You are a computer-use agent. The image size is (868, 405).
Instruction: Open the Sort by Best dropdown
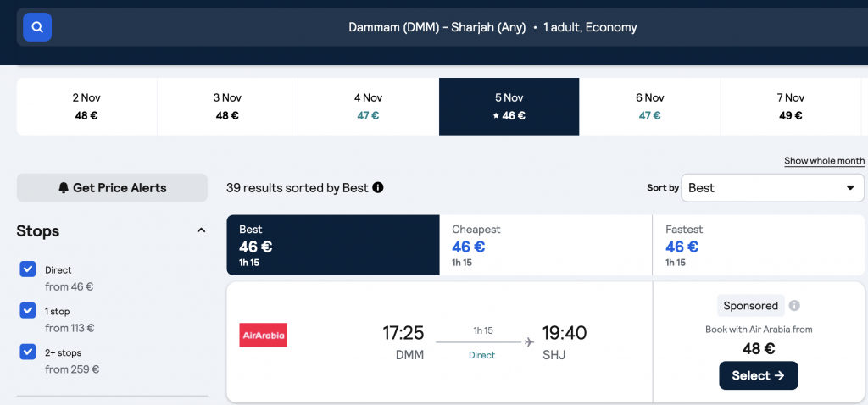click(x=772, y=188)
